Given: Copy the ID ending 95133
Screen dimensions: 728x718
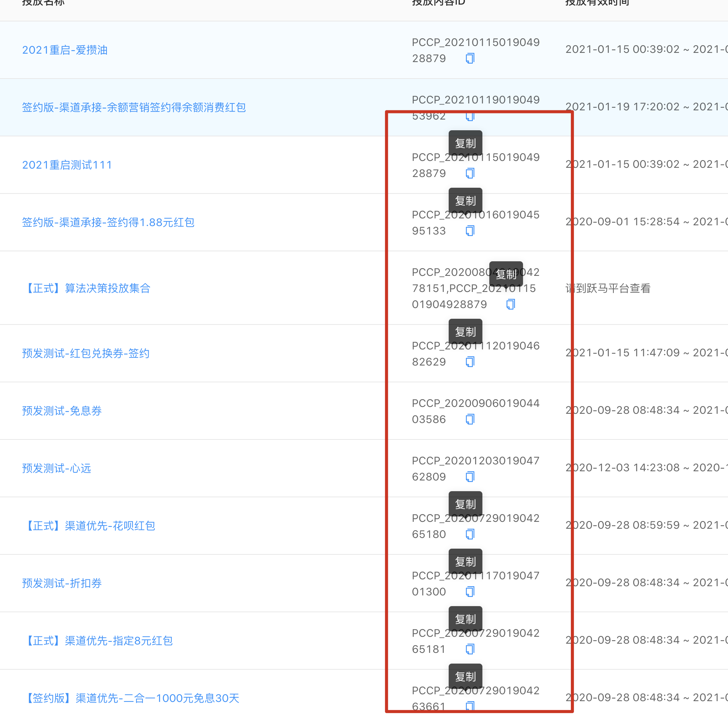Looking at the screenshot, I should pos(470,231).
